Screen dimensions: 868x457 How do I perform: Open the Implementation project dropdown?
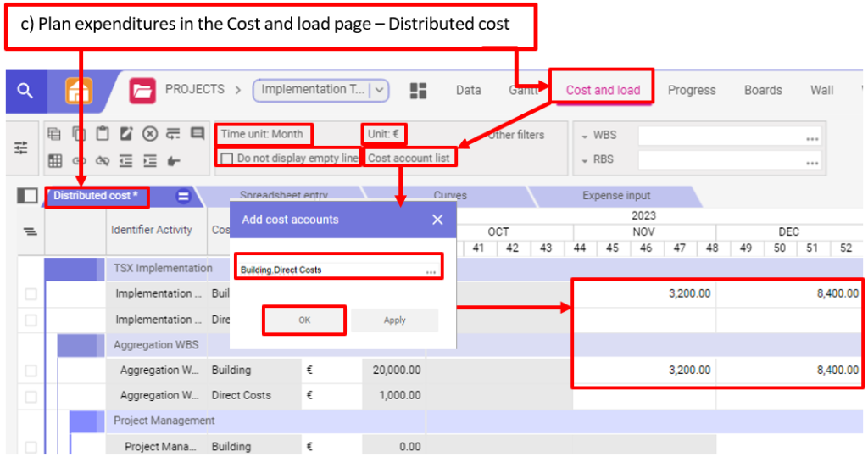coord(320,90)
